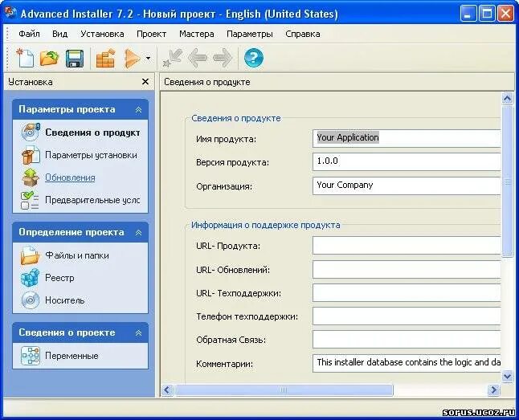Click the Носитель disc icon

30,300
